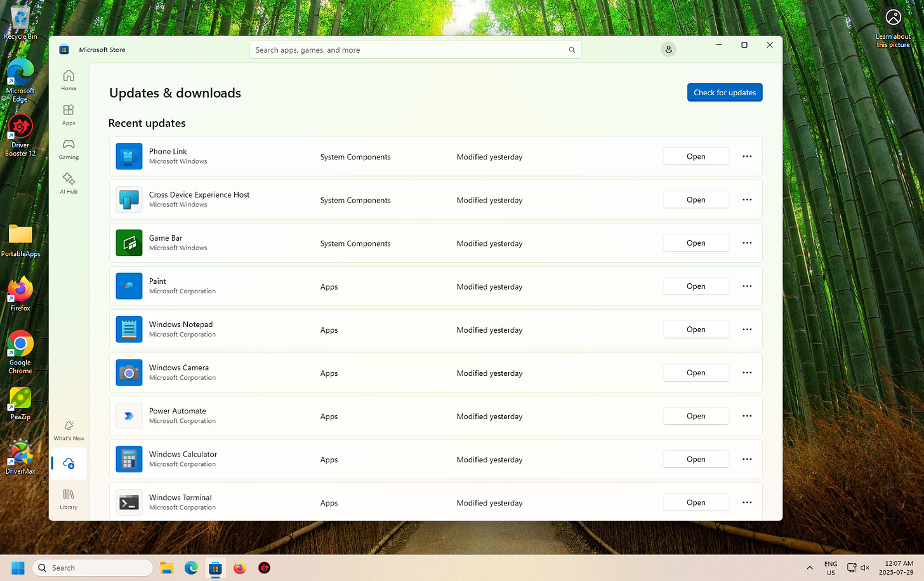This screenshot has width=924, height=581.
Task: Click the taskbar Search box
Action: click(x=93, y=568)
